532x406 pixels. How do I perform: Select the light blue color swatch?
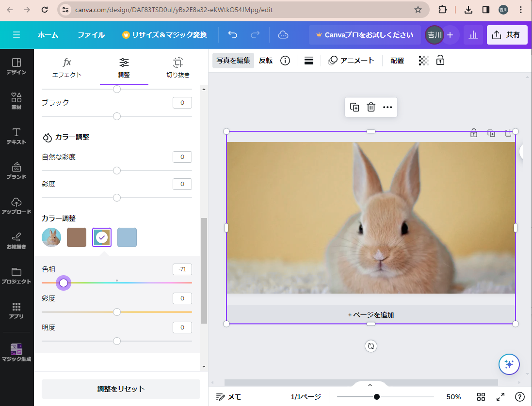127,237
